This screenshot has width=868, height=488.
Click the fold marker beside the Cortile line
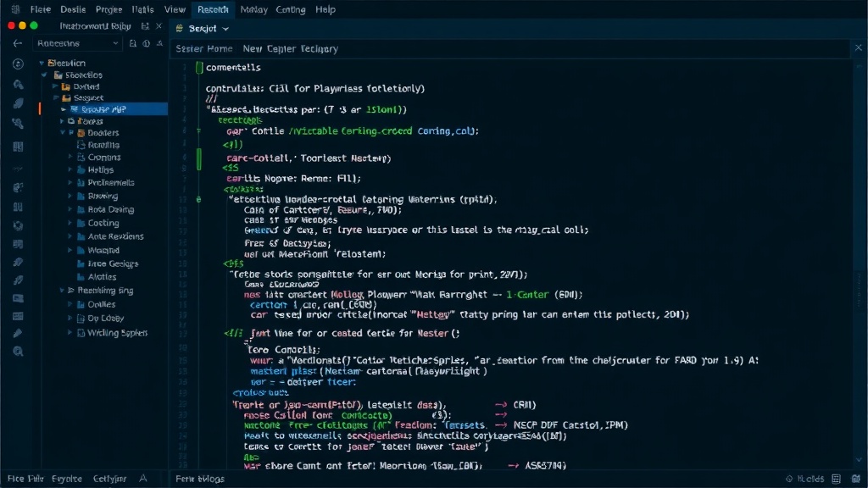(x=198, y=131)
